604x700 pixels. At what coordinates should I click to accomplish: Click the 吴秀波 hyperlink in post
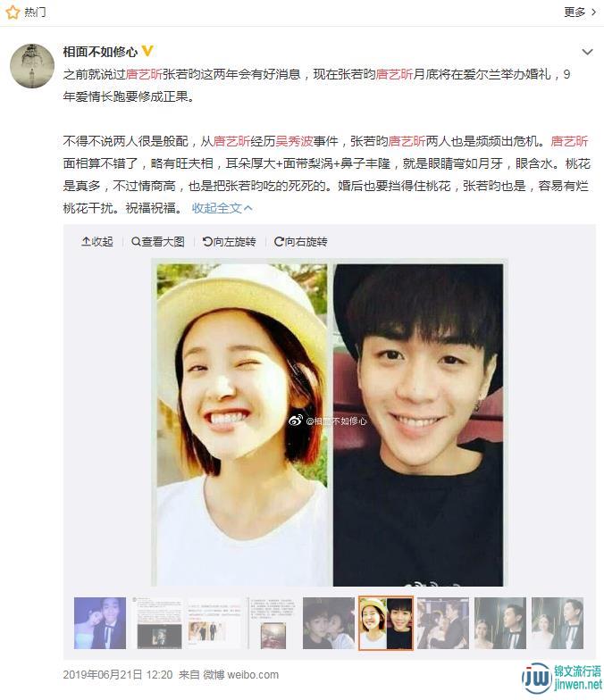click(294, 141)
